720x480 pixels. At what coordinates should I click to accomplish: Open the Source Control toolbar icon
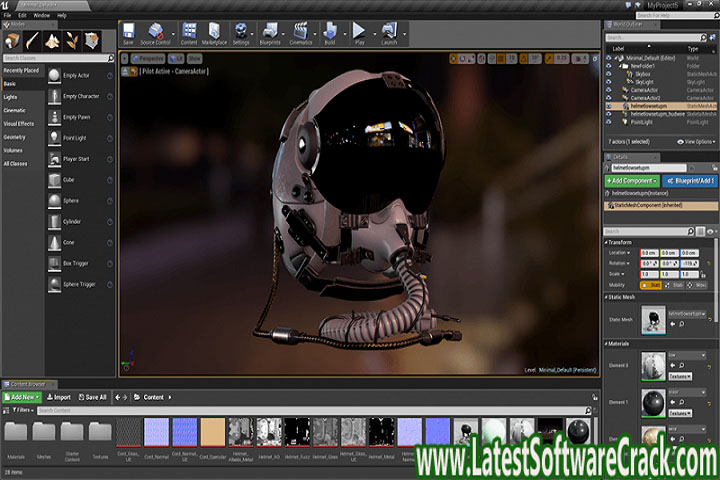click(155, 33)
